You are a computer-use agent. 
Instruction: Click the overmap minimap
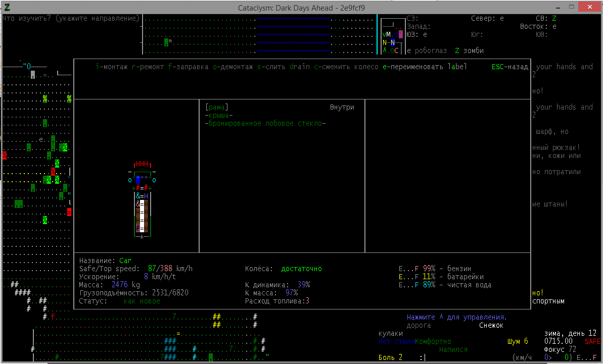click(x=392, y=36)
